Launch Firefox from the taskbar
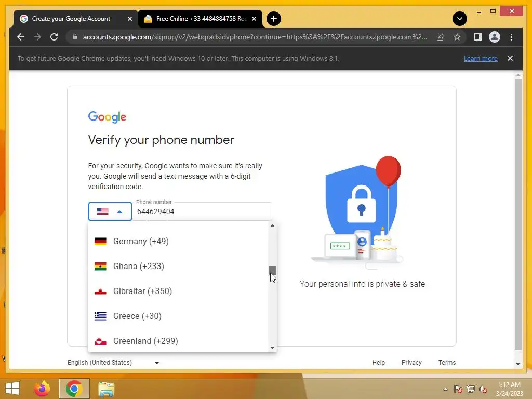The width and height of the screenshot is (532, 399). (x=42, y=389)
